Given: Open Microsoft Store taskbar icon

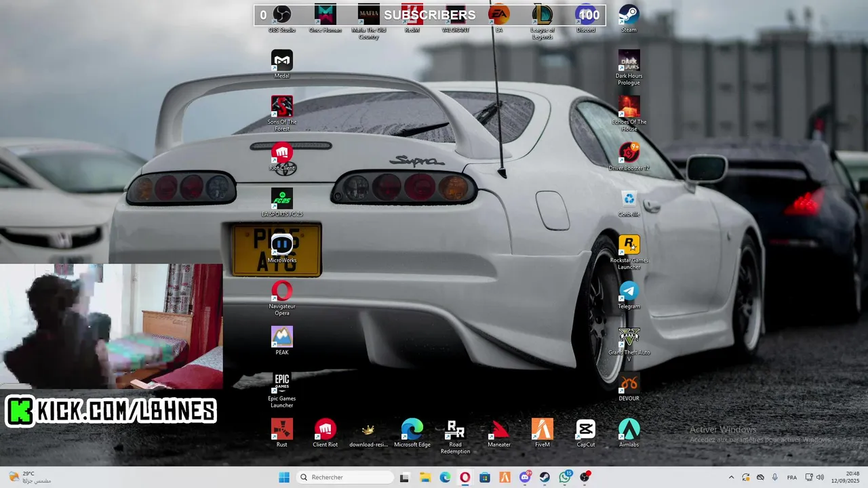Looking at the screenshot, I should pos(485,477).
